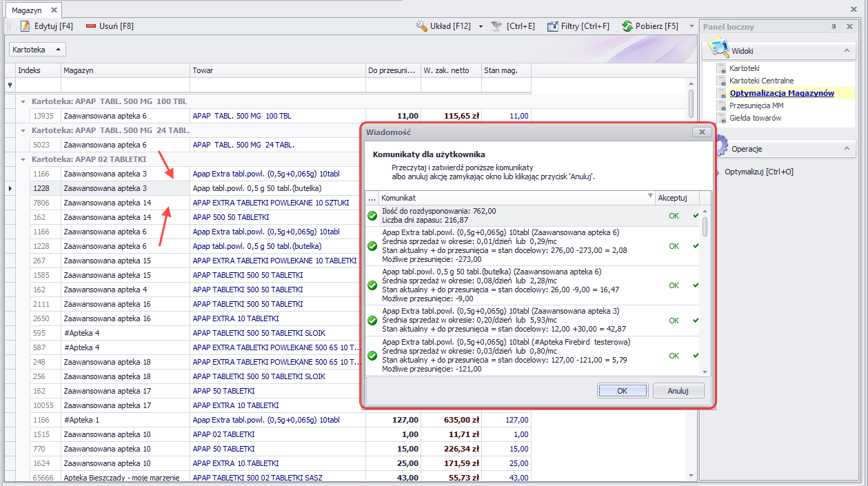This screenshot has height=486, width=868.
Task: Collapse the APAP TABL. 500 MG 100 TBL group
Action: 23,101
